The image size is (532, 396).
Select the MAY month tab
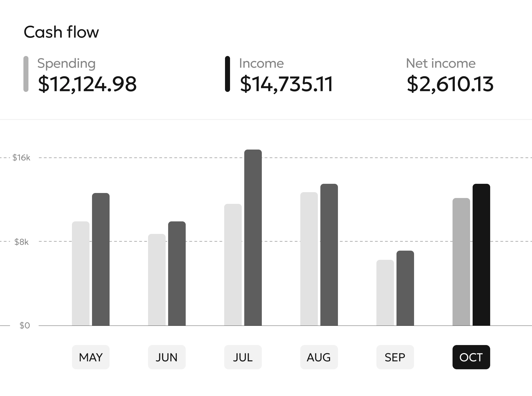coord(91,357)
